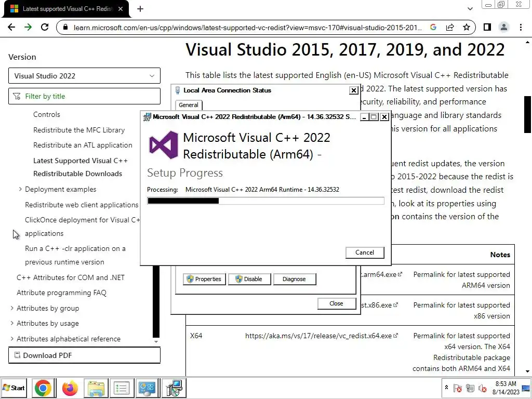Click the Filter by title input field
Image resolution: width=532 pixels, height=399 pixels.
(x=84, y=96)
